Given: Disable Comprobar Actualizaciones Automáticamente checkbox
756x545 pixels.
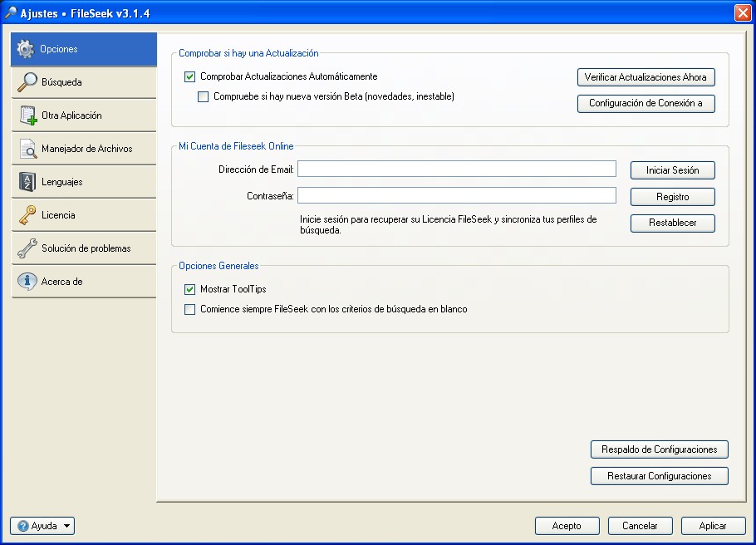Looking at the screenshot, I should click(190, 76).
